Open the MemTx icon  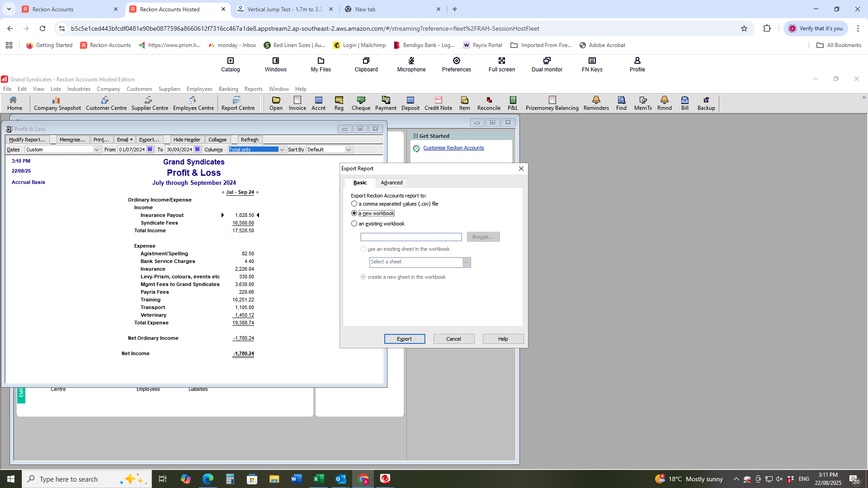click(643, 103)
